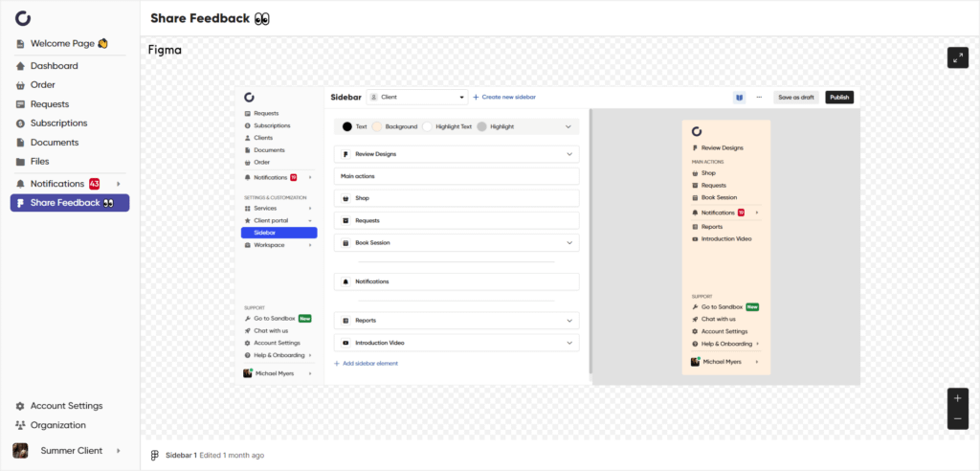Select the highlighted Share Feedback sidebar item

click(69, 203)
